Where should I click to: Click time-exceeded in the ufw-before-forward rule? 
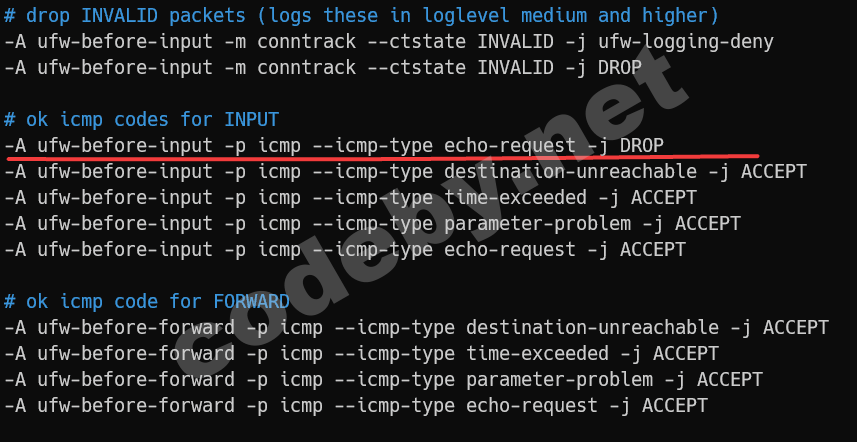point(537,353)
